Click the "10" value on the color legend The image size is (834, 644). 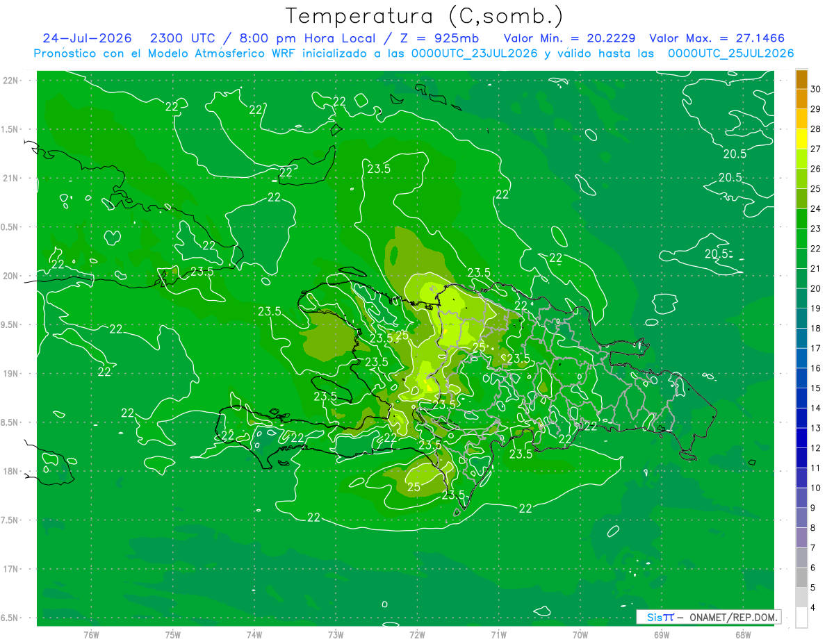[815, 488]
